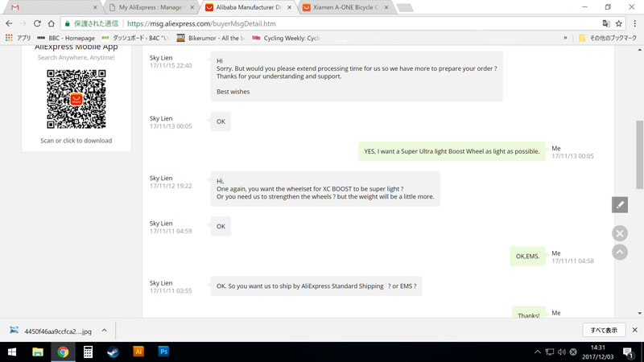
Task: Open the translate page icon
Action: point(606,23)
